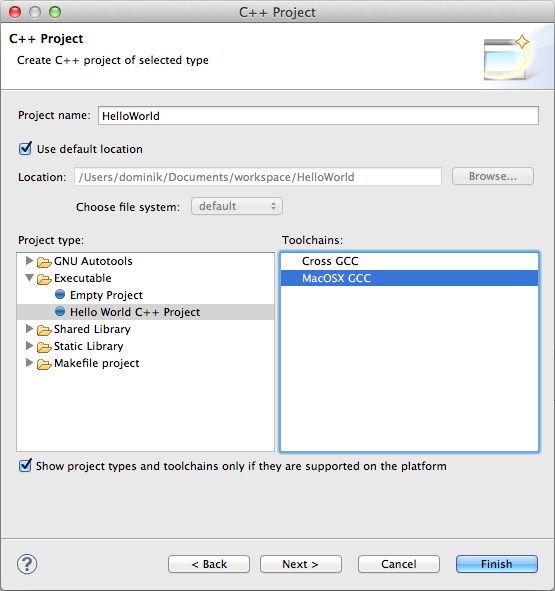Click the Hello World C++ Project circle icon
The height and width of the screenshot is (591, 555).
click(60, 311)
